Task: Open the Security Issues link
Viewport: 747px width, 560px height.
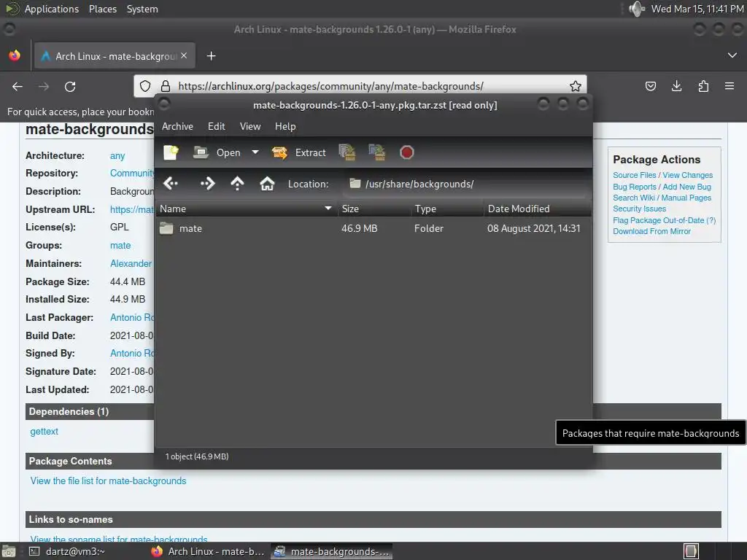Action: click(x=639, y=209)
